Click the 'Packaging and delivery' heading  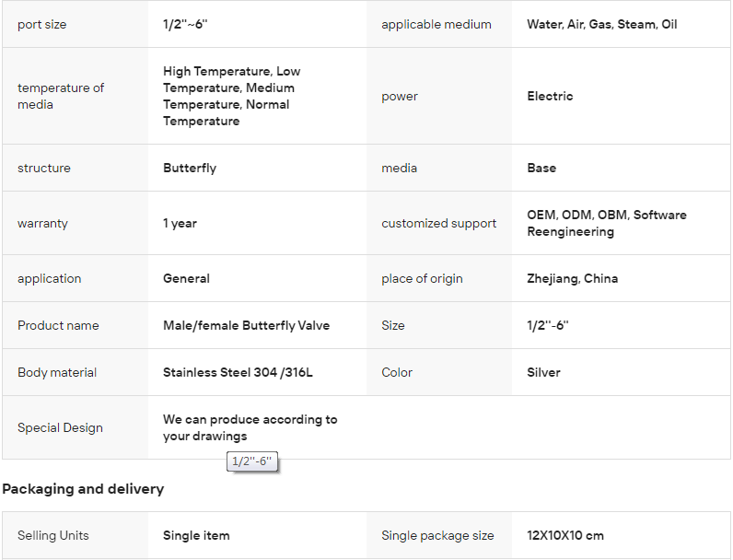click(x=83, y=489)
